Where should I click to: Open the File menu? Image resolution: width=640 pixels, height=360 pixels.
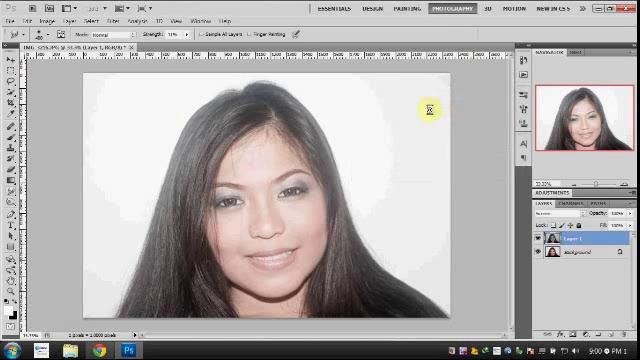(x=10, y=21)
